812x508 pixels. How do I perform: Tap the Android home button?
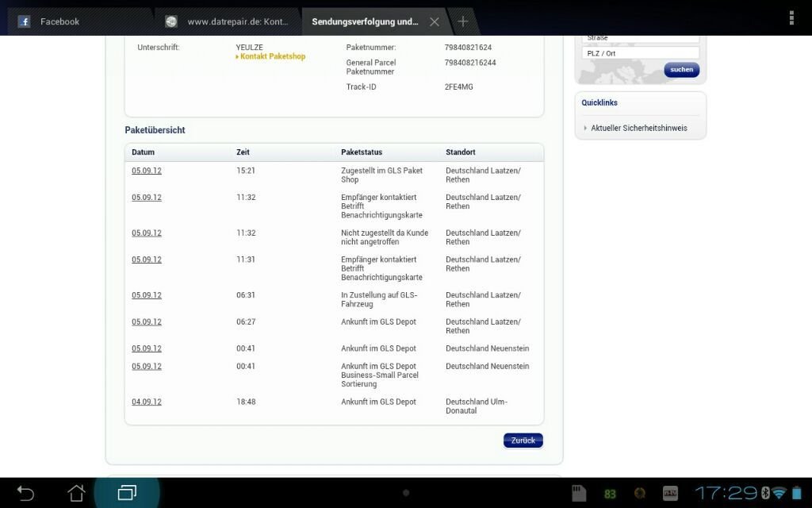76,492
